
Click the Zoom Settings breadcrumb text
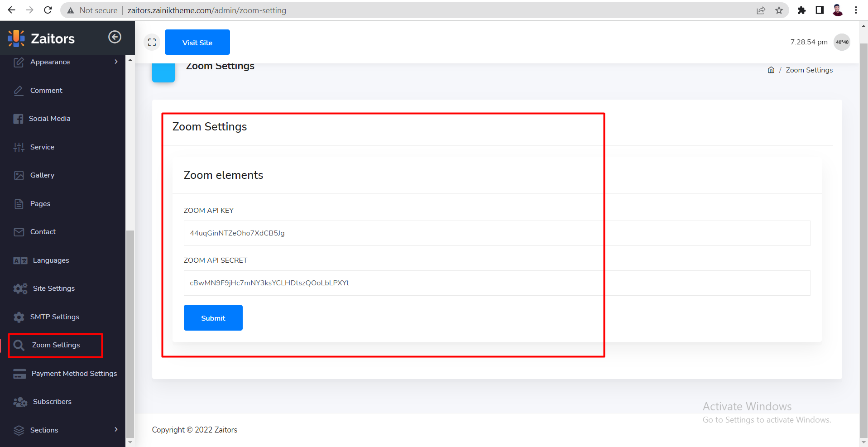click(x=809, y=70)
